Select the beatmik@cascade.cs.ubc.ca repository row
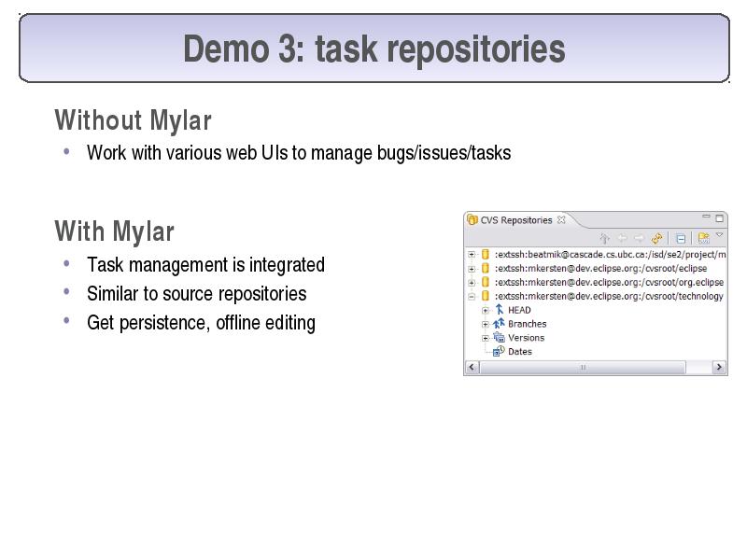The image size is (747, 560). (x=610, y=254)
